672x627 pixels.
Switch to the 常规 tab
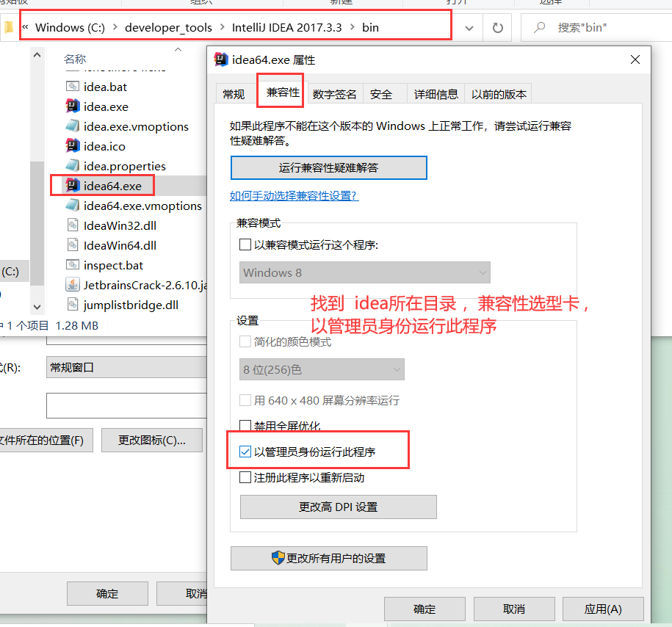234,94
